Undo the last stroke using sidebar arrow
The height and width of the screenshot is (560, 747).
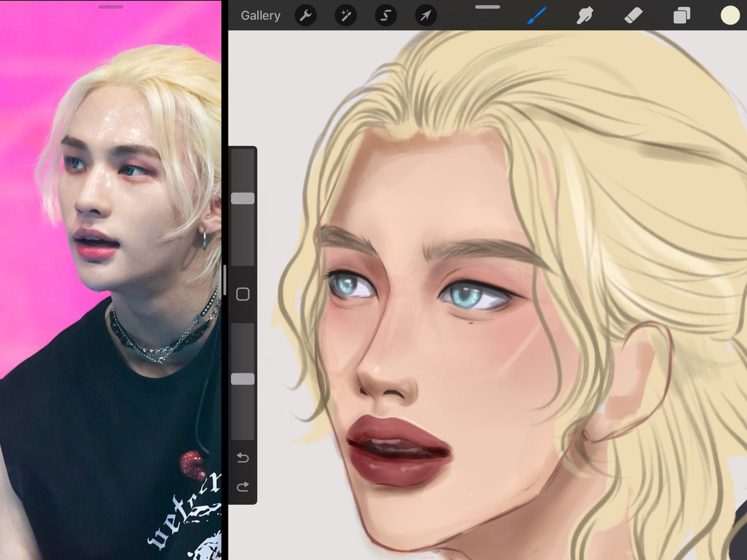[x=243, y=458]
